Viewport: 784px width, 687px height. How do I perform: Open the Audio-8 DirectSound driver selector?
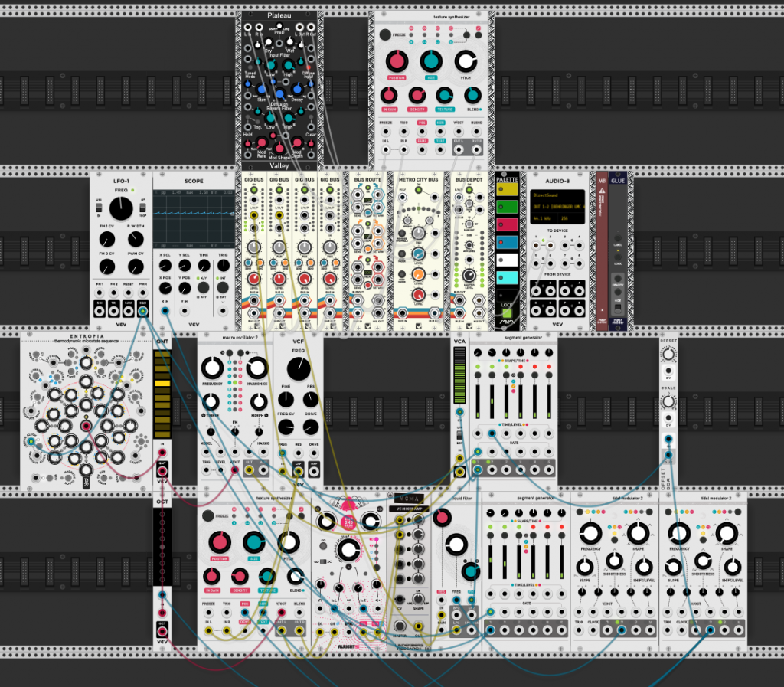coord(557,195)
